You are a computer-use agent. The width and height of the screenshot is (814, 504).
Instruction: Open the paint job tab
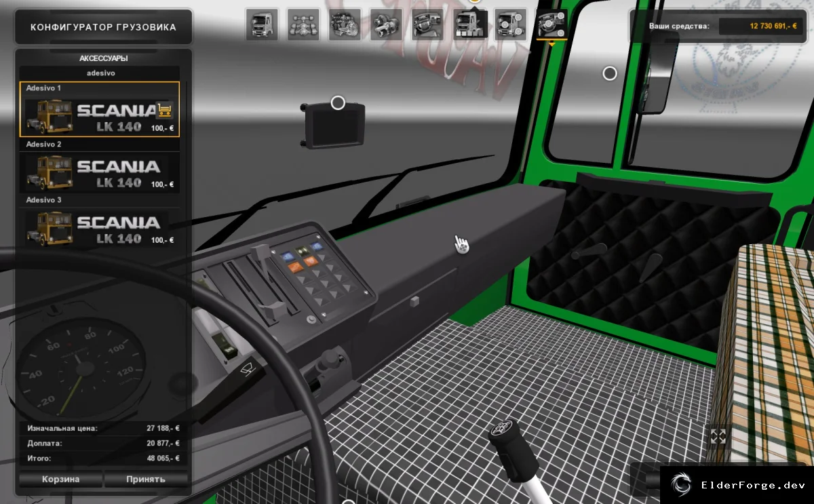click(469, 25)
